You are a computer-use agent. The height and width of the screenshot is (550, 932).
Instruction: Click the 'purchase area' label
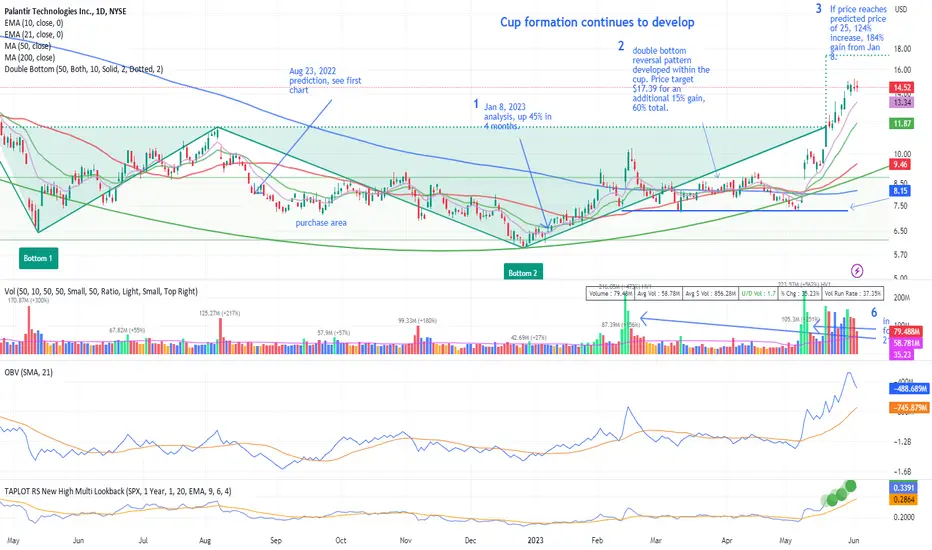321,223
